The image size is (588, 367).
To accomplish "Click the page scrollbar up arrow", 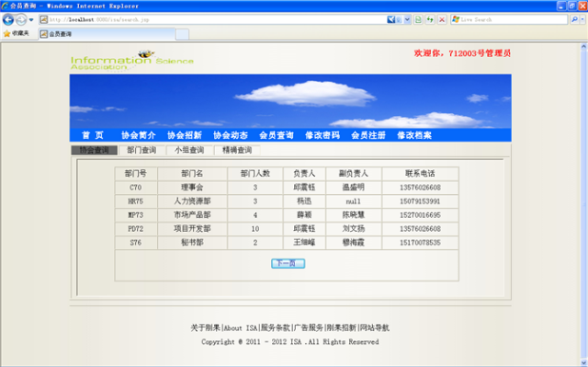I will [584, 47].
